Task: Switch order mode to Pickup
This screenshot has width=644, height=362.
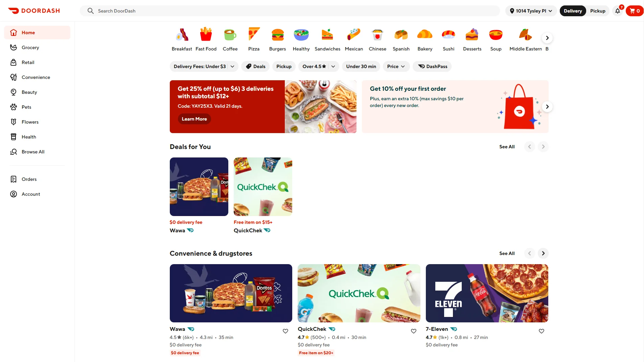Action: point(598,11)
